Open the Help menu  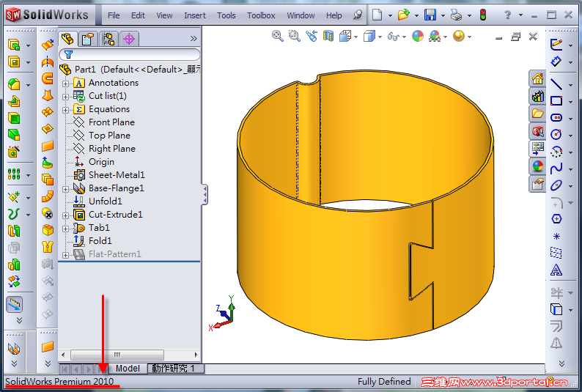[x=334, y=15]
